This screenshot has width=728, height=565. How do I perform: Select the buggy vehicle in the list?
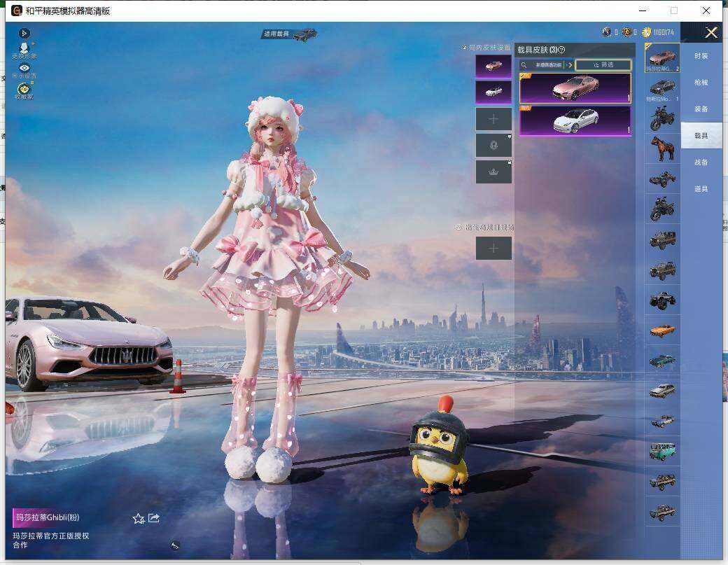[x=662, y=179]
